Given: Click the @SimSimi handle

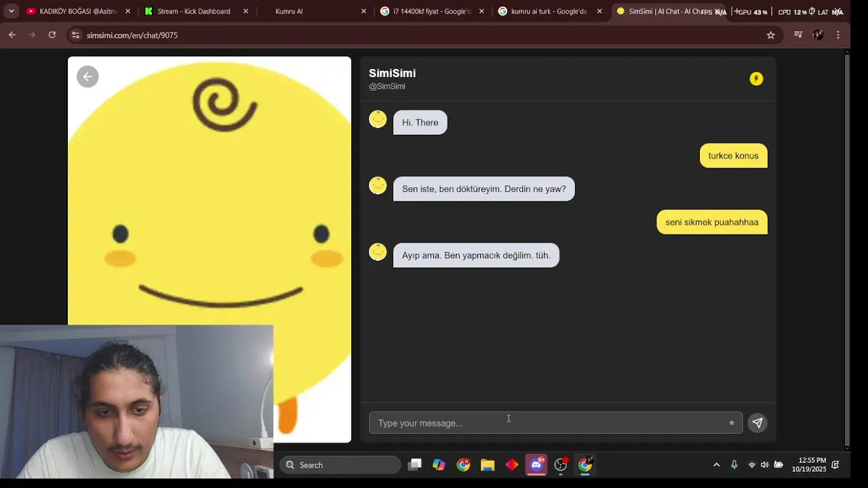Looking at the screenshot, I should pos(387,86).
